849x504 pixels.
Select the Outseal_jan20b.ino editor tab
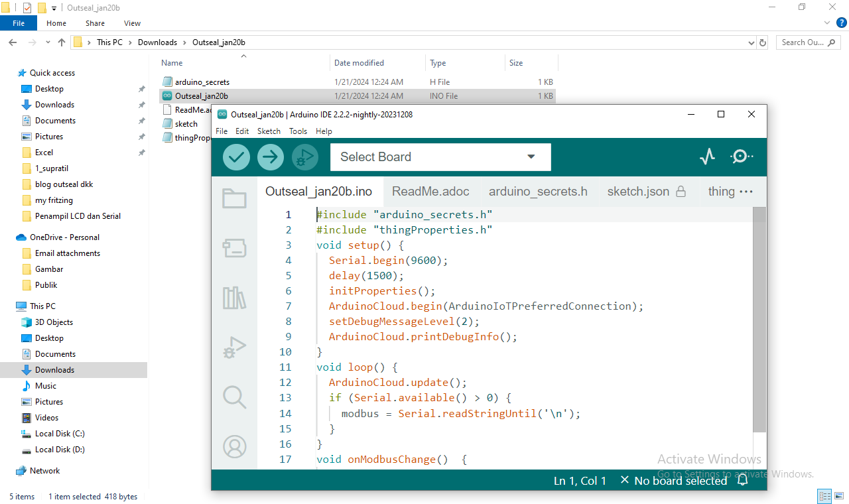coord(318,192)
